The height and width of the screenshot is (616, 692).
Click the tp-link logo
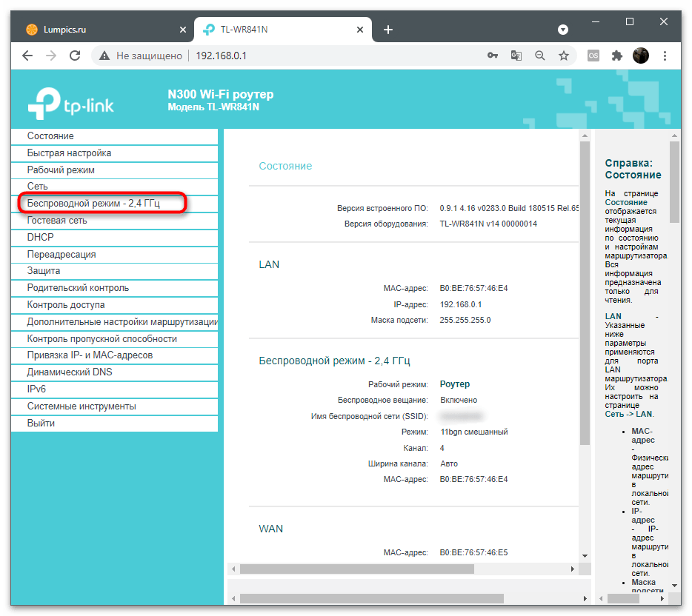click(70, 104)
